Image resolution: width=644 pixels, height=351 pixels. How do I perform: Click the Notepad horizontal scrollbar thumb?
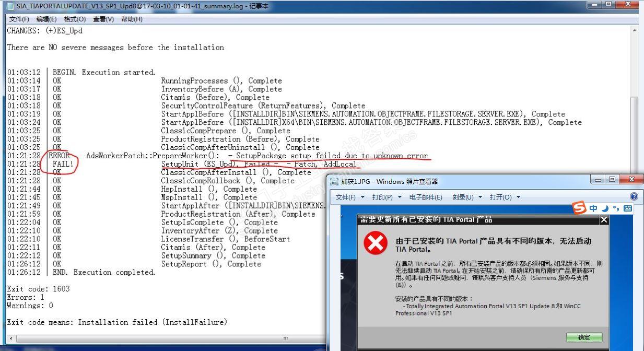point(285,338)
